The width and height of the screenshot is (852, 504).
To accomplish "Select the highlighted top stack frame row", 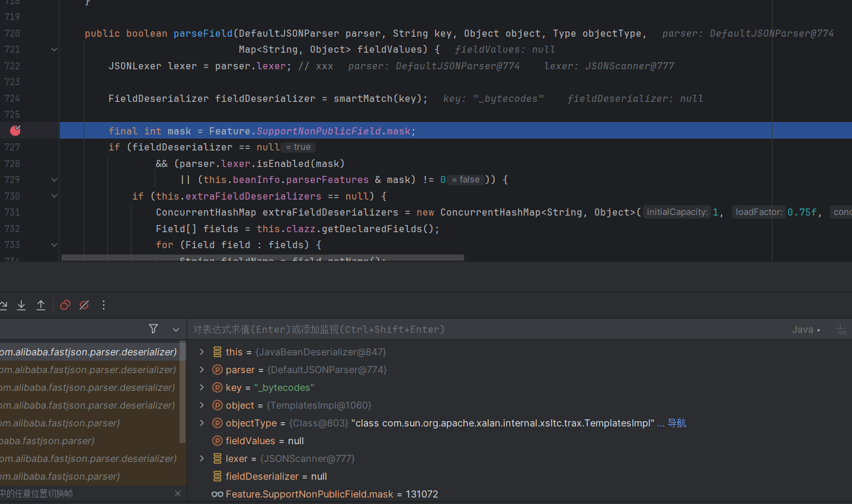I will [x=89, y=352].
